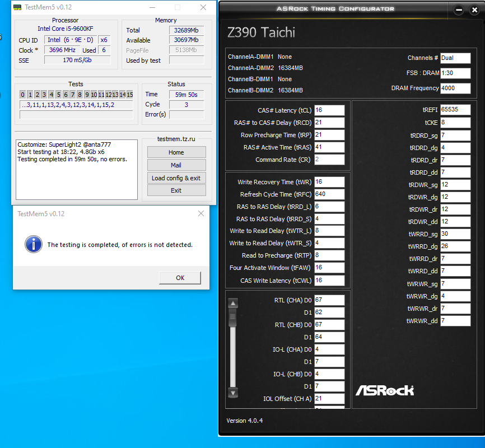Close the ASRock Timing Configurator window

tap(474, 10)
